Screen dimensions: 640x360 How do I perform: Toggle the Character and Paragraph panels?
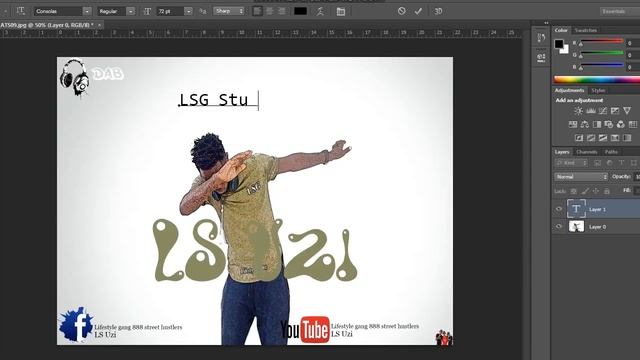341,11
